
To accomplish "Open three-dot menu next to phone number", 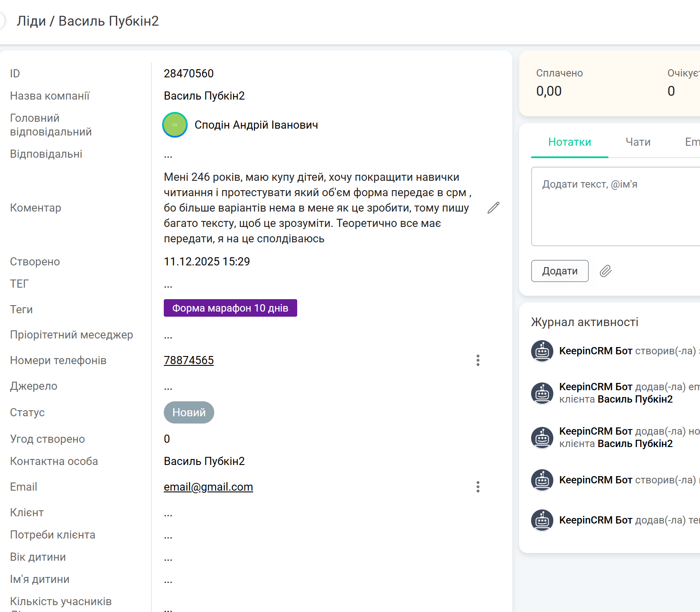I will (x=478, y=360).
